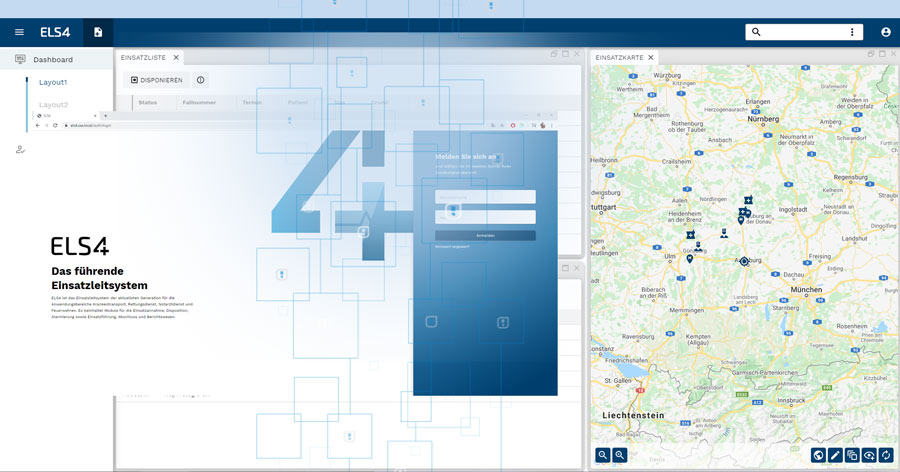Click the username field in login form
900x472 pixels.
(486, 197)
